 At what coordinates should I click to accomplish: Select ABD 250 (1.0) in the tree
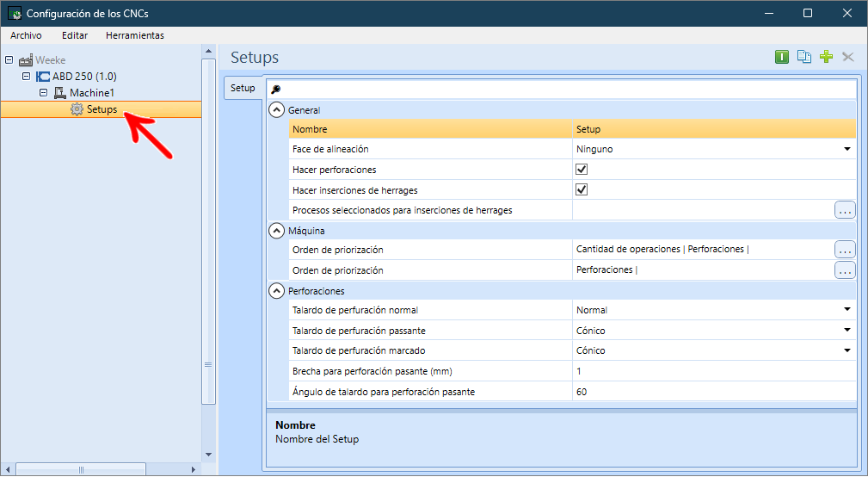pos(84,77)
